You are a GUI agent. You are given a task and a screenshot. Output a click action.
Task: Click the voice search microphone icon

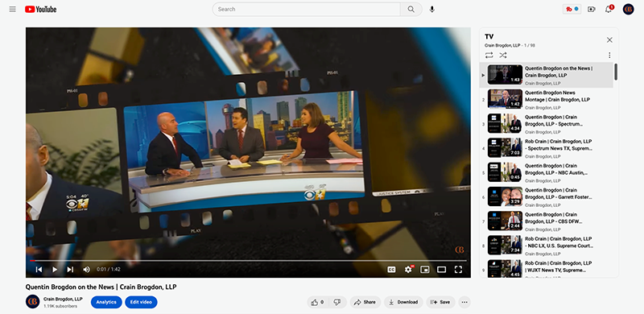tap(431, 9)
